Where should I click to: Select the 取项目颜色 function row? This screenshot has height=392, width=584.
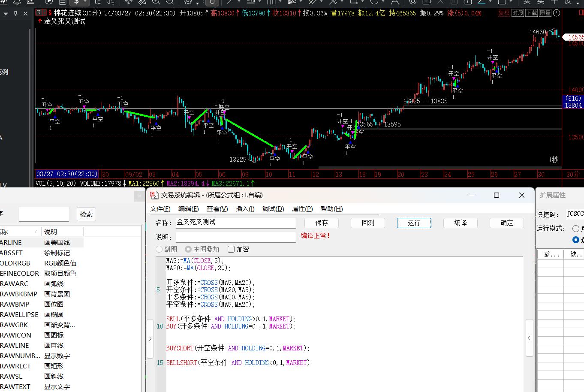pos(42,274)
